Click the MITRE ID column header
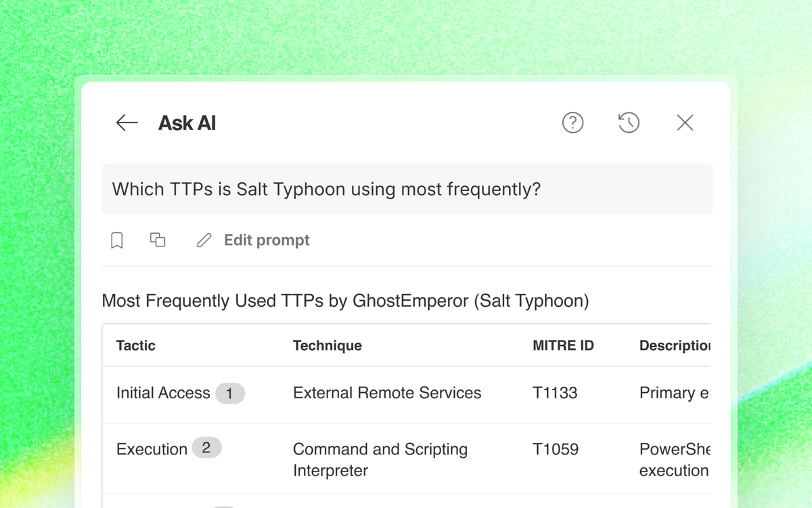The image size is (812, 508). pos(563,345)
